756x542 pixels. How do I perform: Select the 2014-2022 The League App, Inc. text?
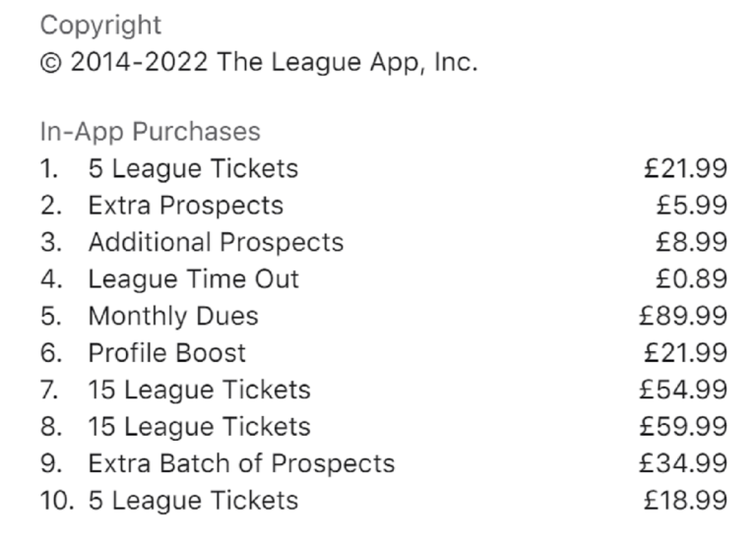258,62
